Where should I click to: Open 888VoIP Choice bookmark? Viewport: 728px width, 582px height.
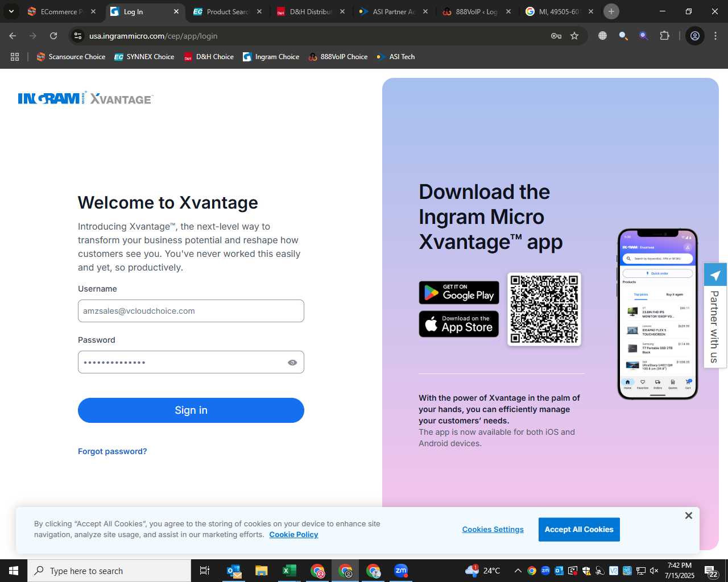tap(338, 57)
